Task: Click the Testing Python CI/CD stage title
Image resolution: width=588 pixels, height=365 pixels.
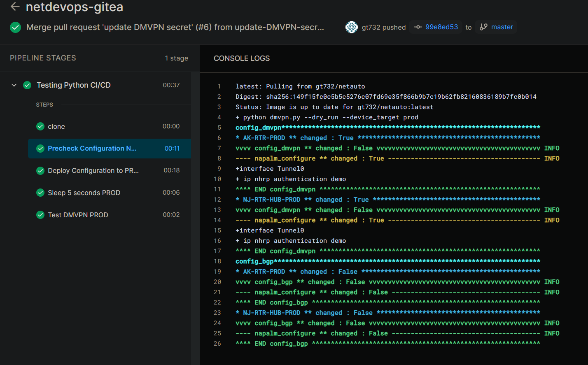Action: coord(74,85)
